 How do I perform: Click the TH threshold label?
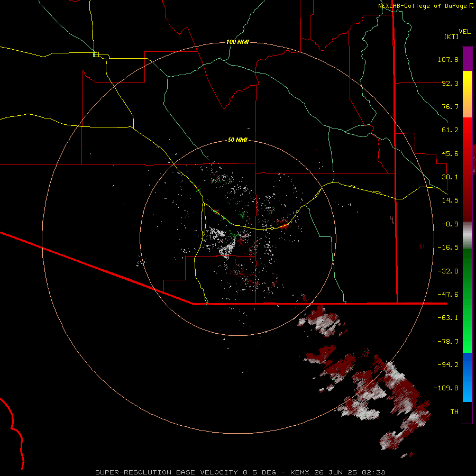(x=454, y=412)
